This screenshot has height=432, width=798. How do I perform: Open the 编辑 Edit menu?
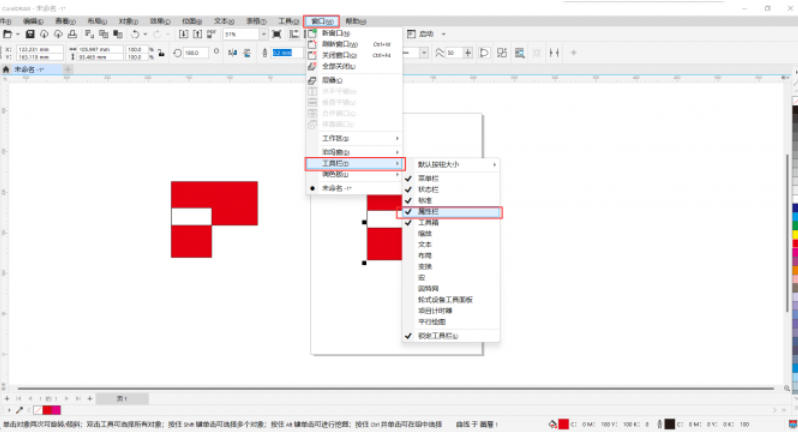click(x=33, y=21)
